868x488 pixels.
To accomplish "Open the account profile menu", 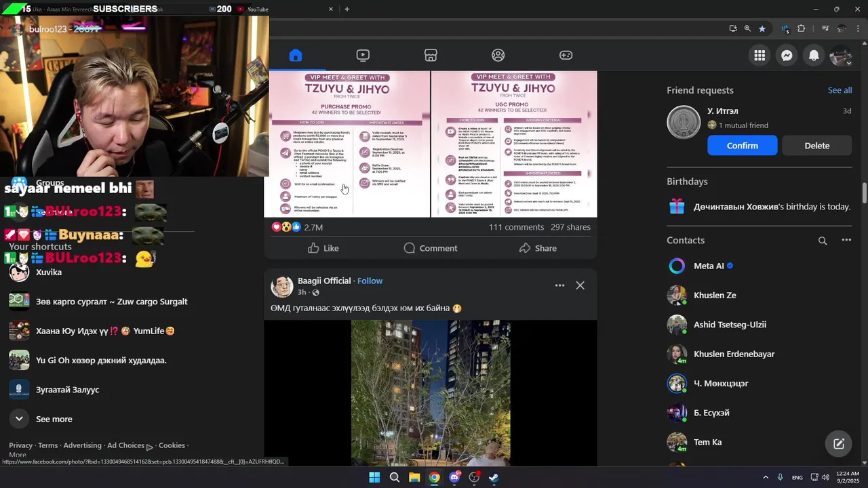I will pos(841,56).
